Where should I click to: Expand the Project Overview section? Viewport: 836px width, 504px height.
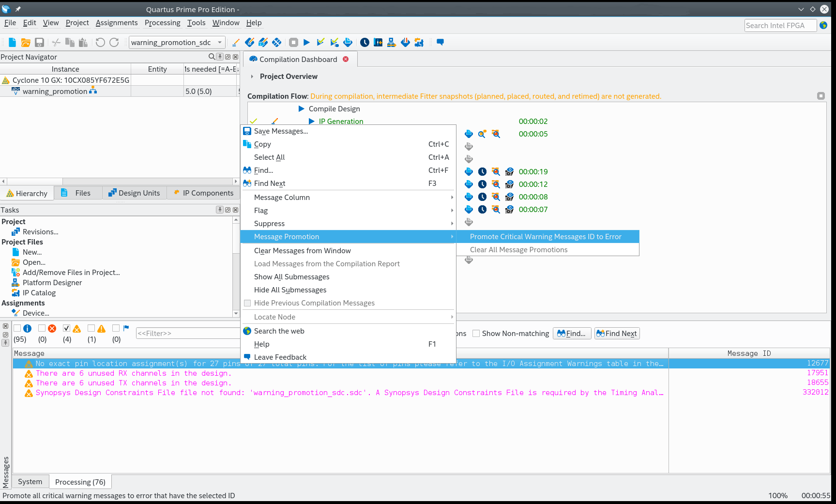click(252, 76)
